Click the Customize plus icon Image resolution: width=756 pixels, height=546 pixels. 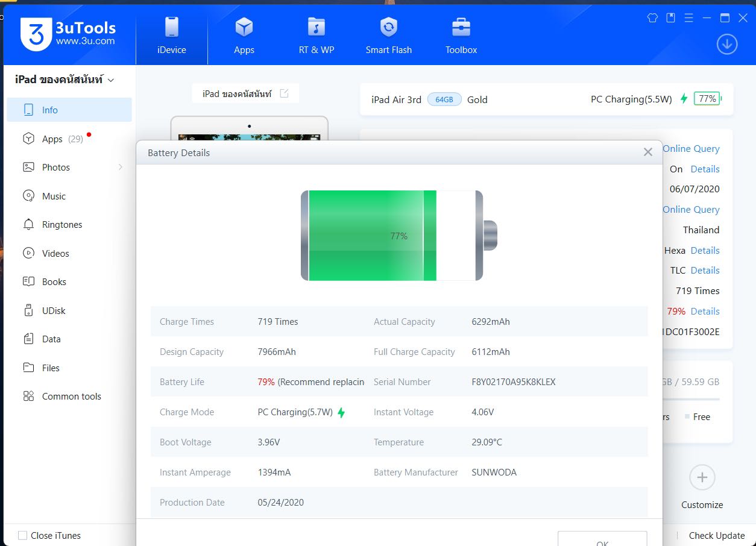click(702, 478)
